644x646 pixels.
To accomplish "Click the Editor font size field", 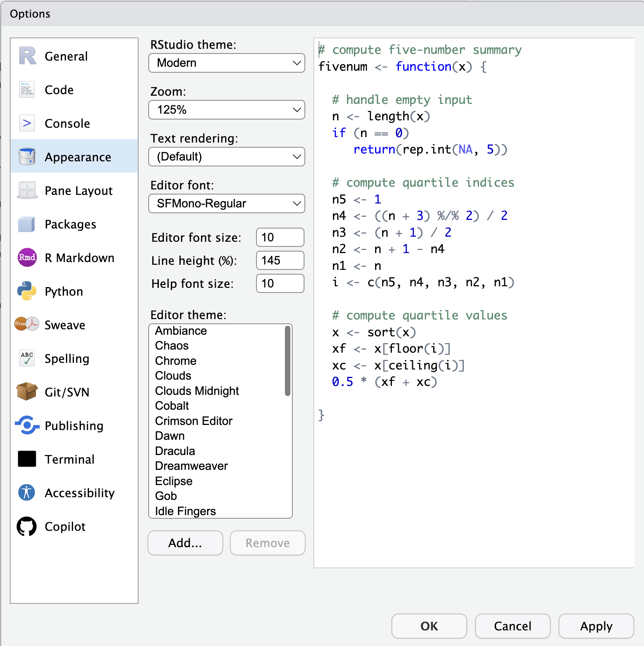I will [279, 237].
